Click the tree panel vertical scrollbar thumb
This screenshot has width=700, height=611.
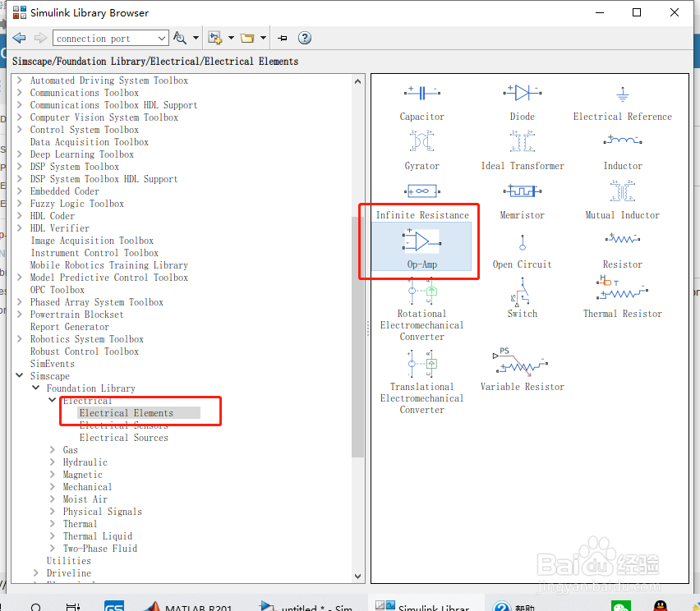coord(357,337)
